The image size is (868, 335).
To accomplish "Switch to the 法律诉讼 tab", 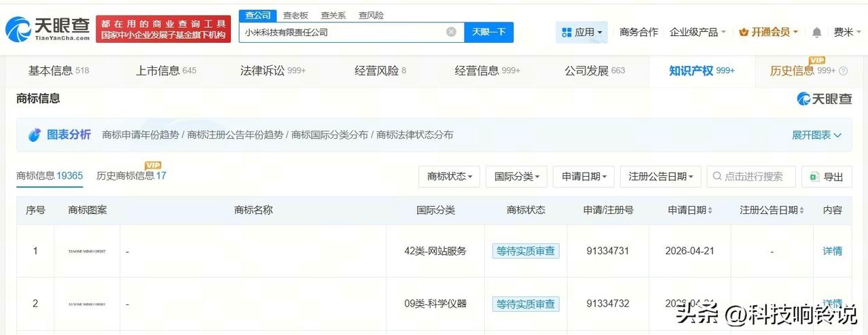I will coord(273,71).
